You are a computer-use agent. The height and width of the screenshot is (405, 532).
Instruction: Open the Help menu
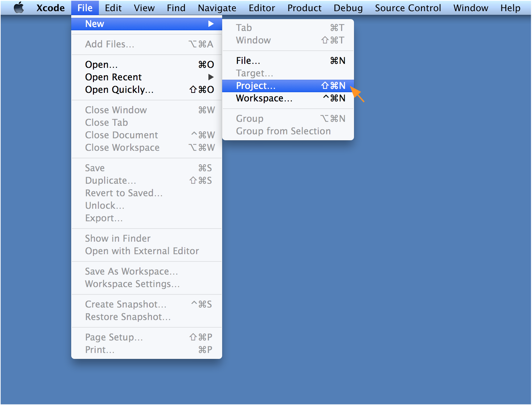510,8
